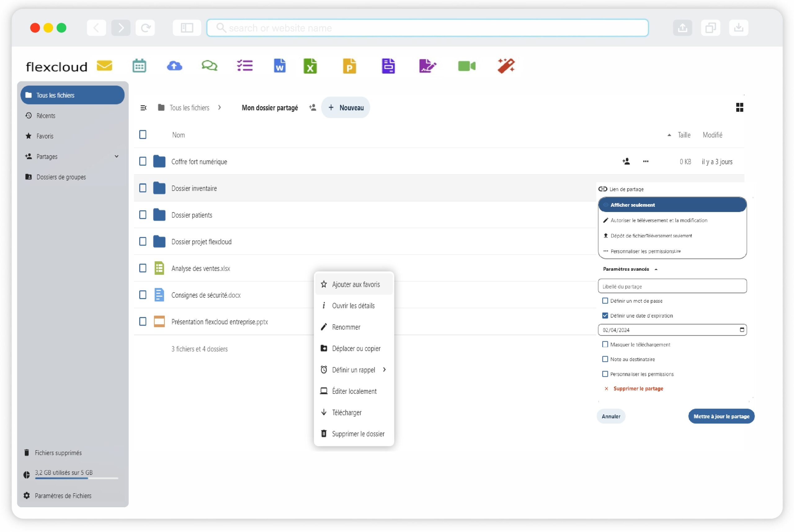
Task: Click the Mettre à jour le partage button
Action: click(x=721, y=416)
